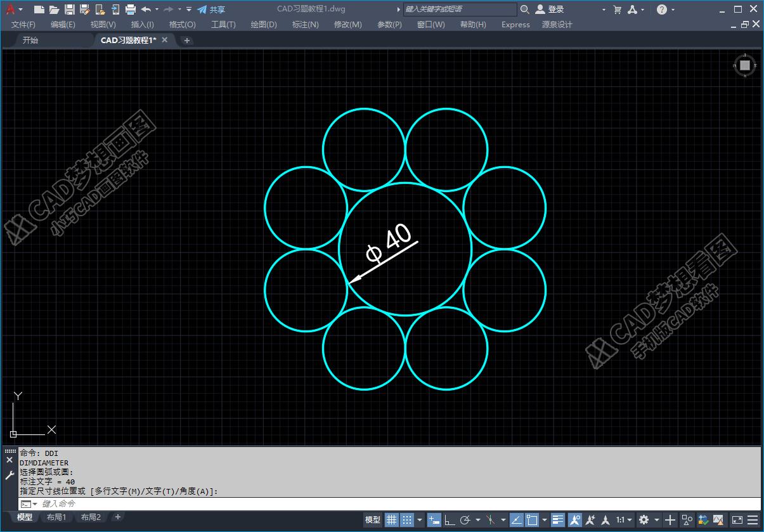Open the 窗口(W) menu
The width and height of the screenshot is (764, 532).
[x=431, y=25]
